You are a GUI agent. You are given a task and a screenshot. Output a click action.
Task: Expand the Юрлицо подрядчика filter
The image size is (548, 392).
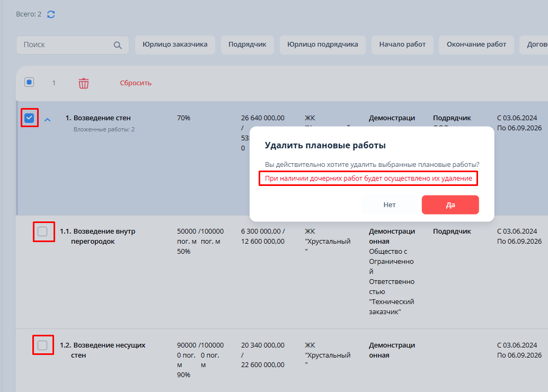(322, 44)
